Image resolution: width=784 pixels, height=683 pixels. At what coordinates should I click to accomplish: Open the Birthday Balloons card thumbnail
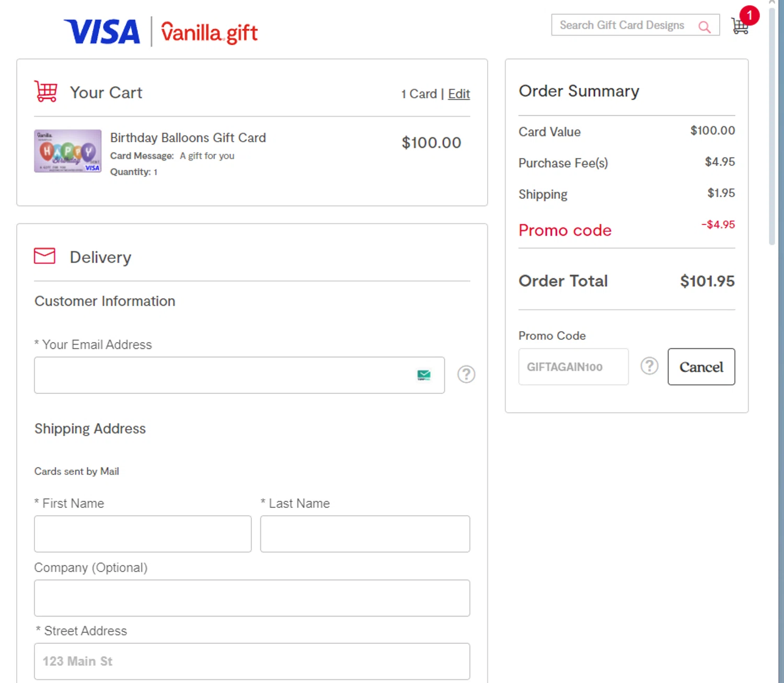pos(68,151)
